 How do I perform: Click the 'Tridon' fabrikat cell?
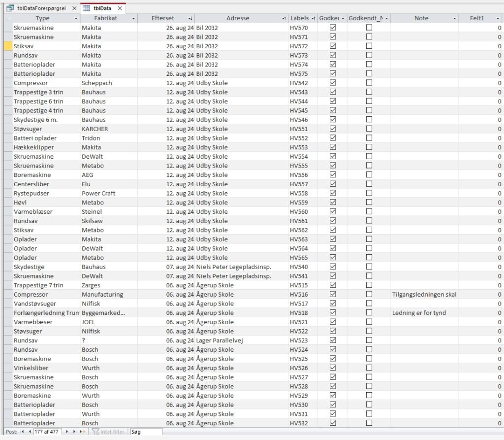click(109, 138)
